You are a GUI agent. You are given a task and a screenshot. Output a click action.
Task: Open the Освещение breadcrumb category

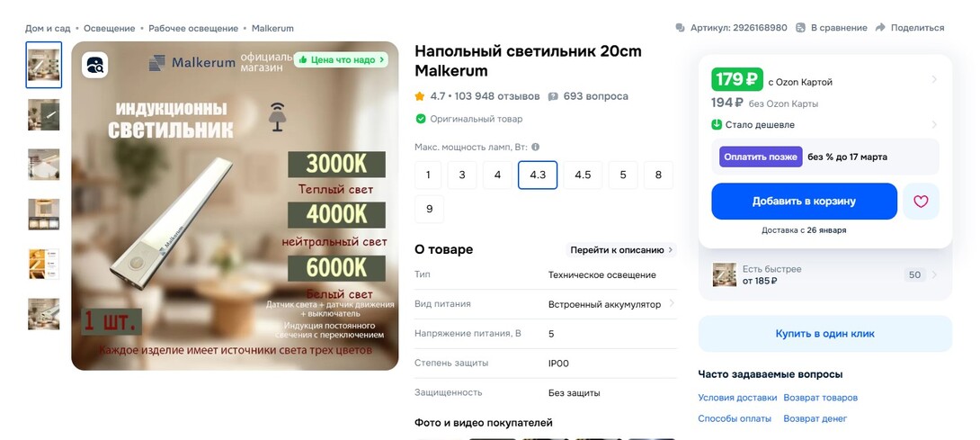110,28
